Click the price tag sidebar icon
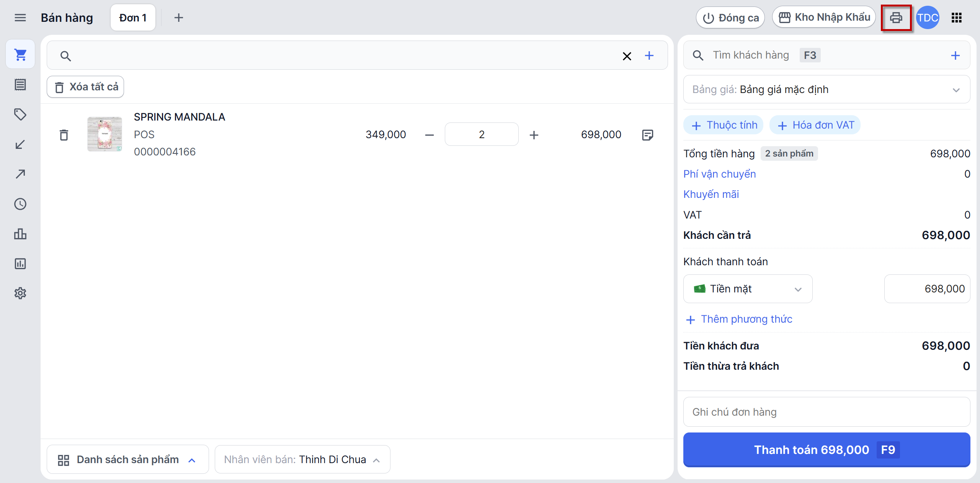This screenshot has width=980, height=483. coord(20,114)
